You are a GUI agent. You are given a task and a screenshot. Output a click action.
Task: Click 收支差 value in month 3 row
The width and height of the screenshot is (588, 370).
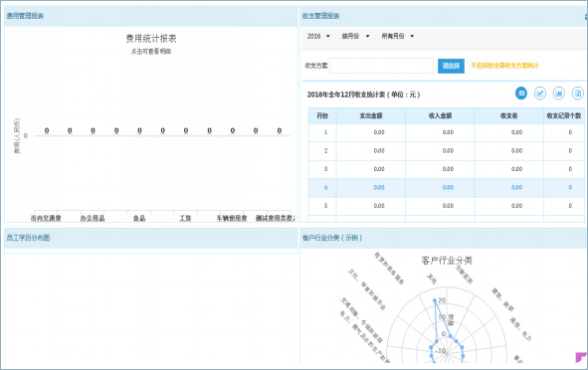(x=516, y=169)
